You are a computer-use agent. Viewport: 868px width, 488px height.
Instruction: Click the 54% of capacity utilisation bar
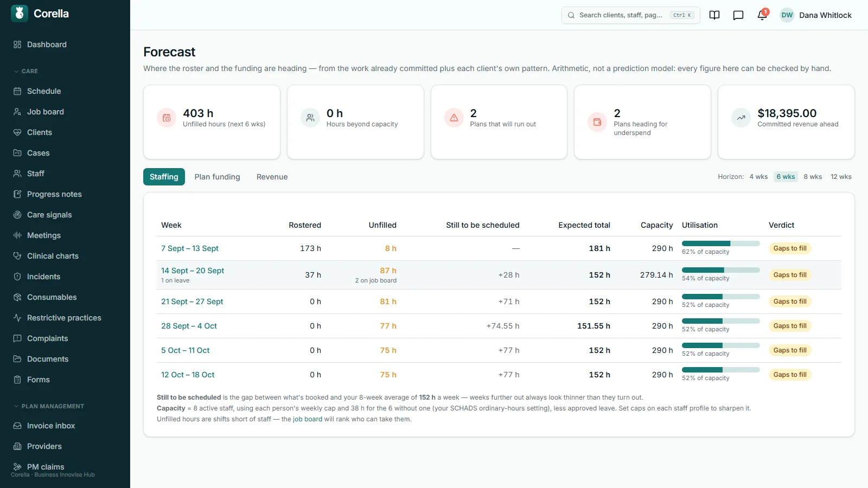720,270
